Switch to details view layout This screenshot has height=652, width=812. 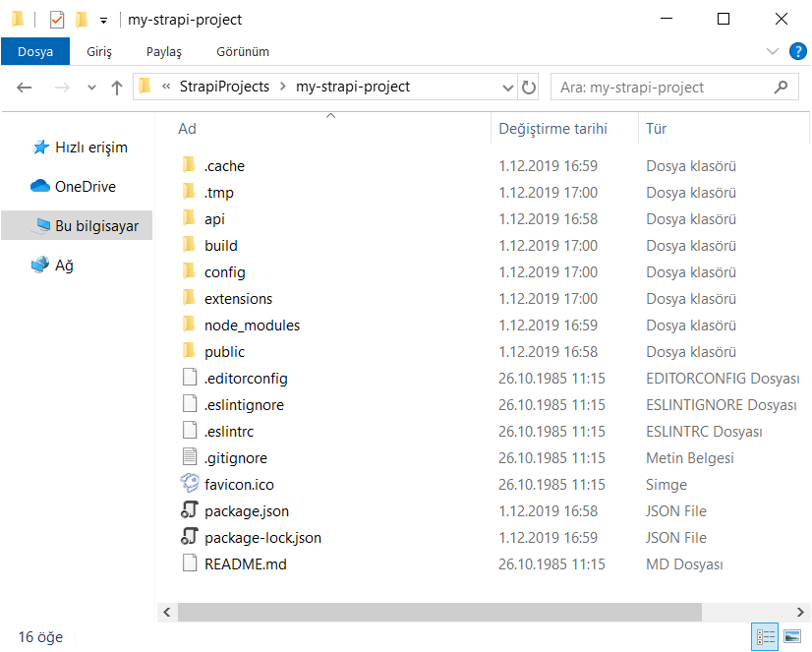pyautogui.click(x=766, y=636)
